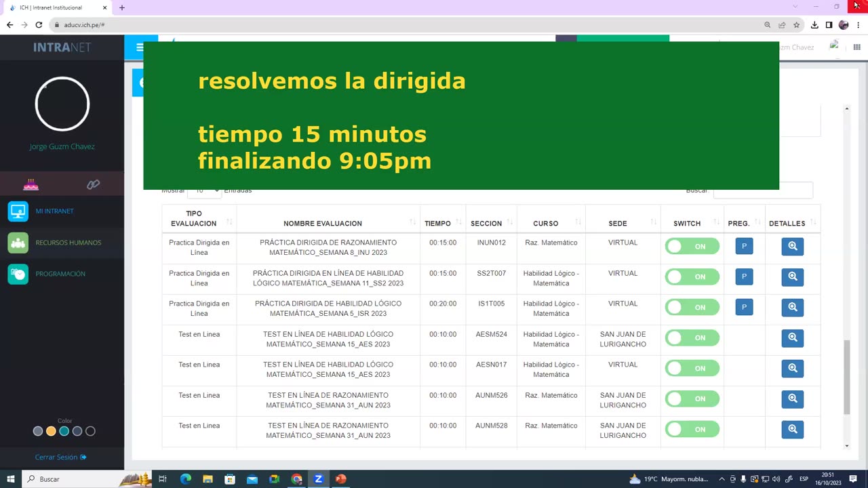Click the chain link icon in sidebar
Screen dimensions: 868x488
pyautogui.click(x=93, y=184)
